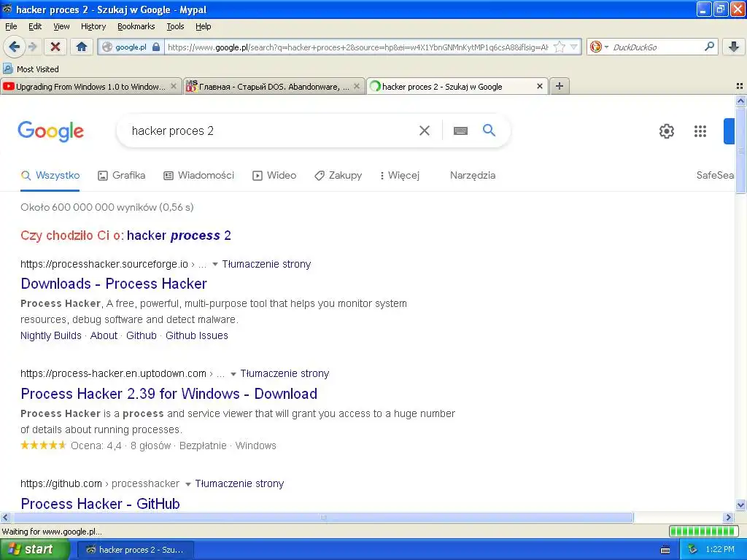
Task: Open the Most Visited bookmarks folder
Action: pyautogui.click(x=31, y=69)
